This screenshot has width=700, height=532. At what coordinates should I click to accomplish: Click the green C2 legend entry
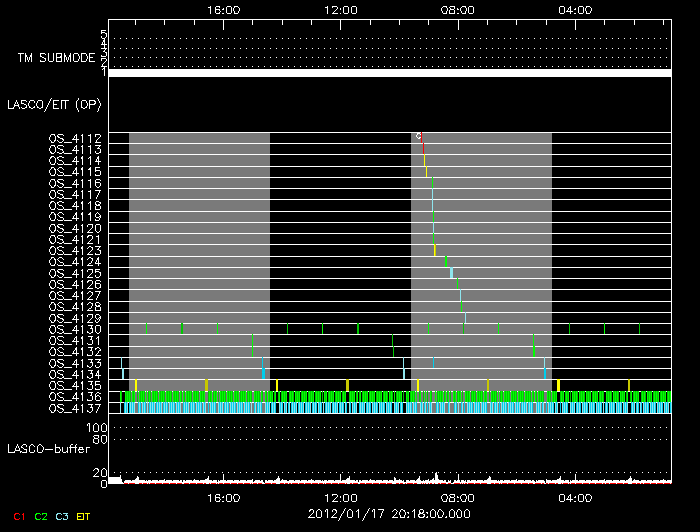[40, 516]
